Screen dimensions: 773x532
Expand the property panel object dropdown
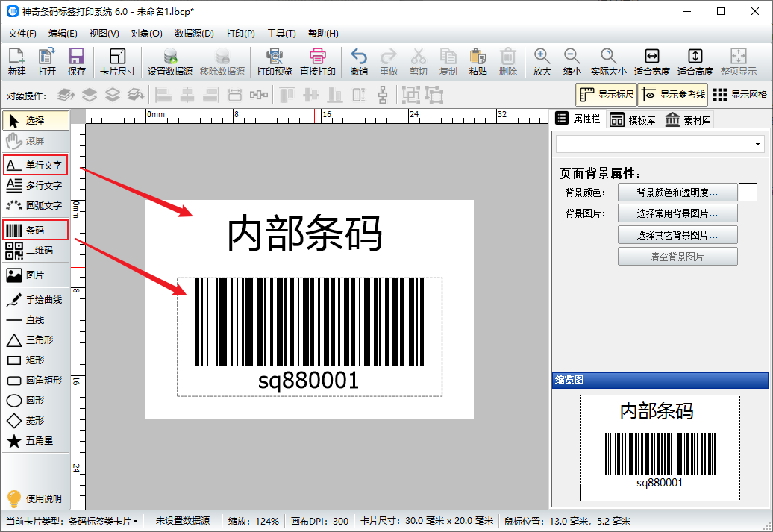point(757,145)
